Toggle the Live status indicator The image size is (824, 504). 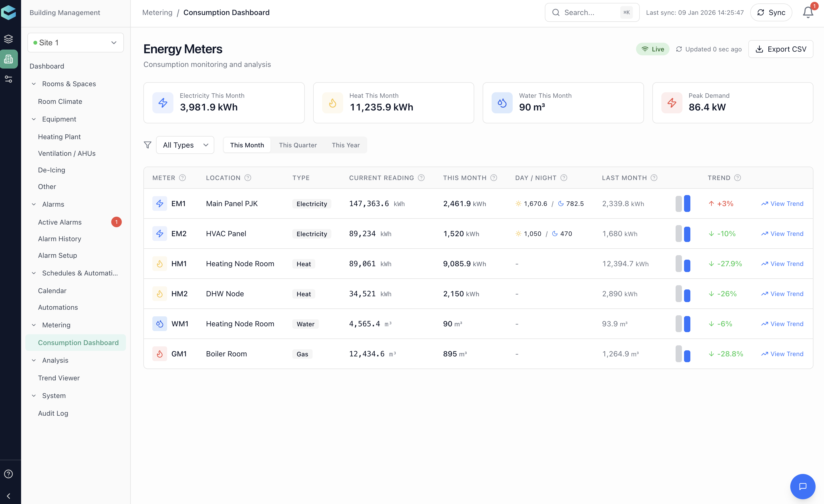click(652, 49)
